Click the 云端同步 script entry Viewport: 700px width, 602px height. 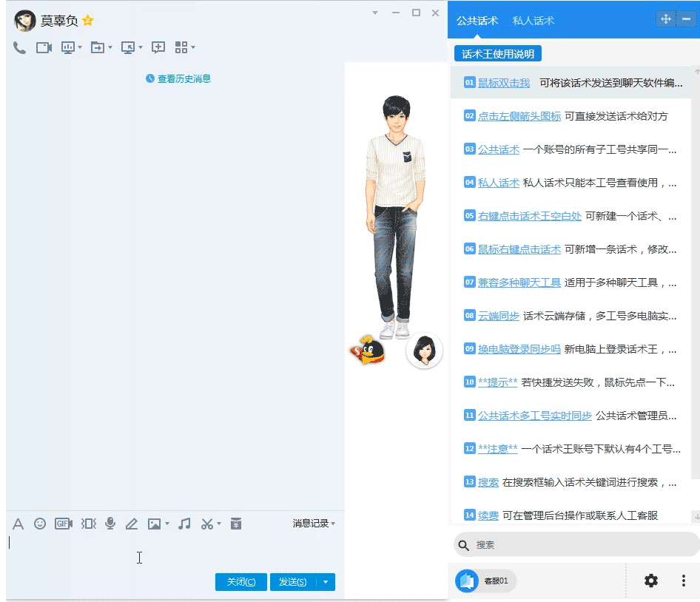click(499, 316)
